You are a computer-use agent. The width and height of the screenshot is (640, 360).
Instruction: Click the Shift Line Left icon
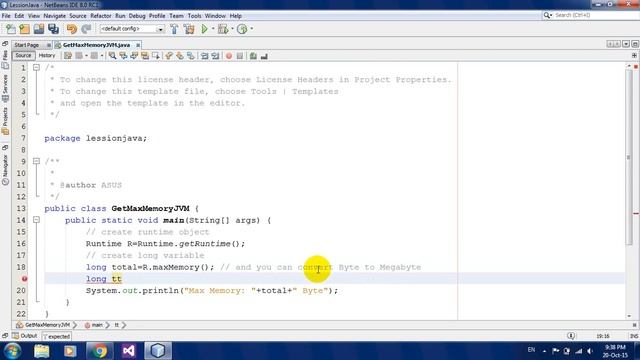click(204, 56)
